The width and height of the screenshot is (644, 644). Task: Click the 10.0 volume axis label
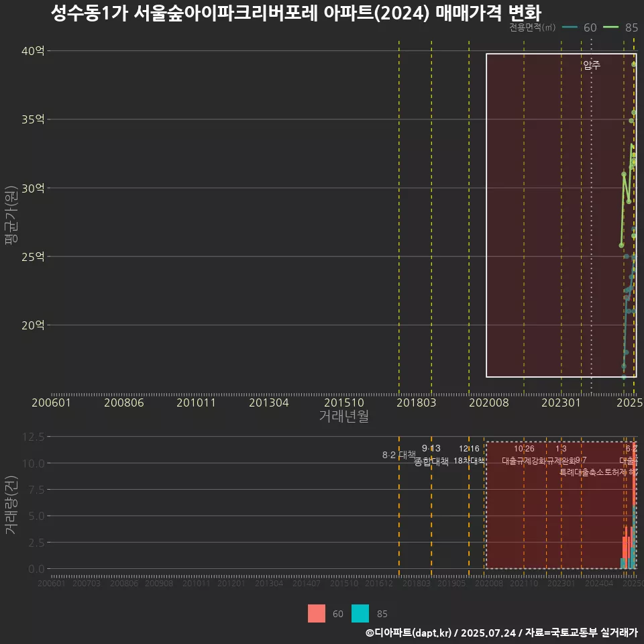point(34,464)
